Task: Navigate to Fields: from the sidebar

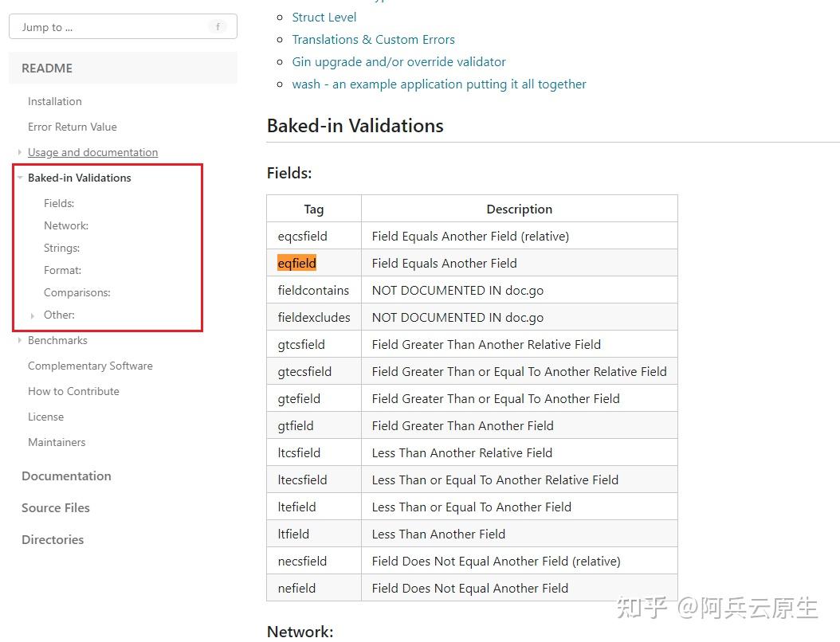Action: click(x=58, y=203)
